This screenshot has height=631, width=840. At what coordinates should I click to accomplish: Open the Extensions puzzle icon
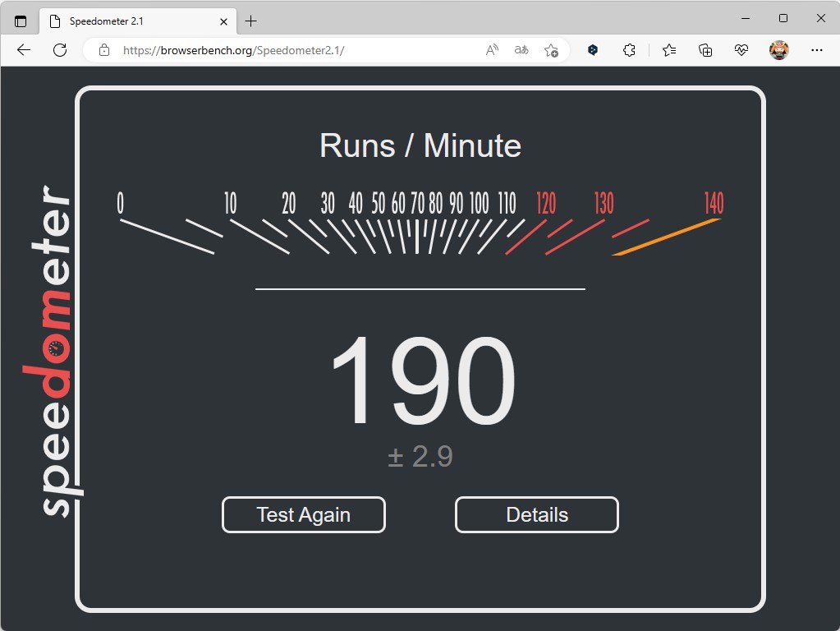[629, 50]
